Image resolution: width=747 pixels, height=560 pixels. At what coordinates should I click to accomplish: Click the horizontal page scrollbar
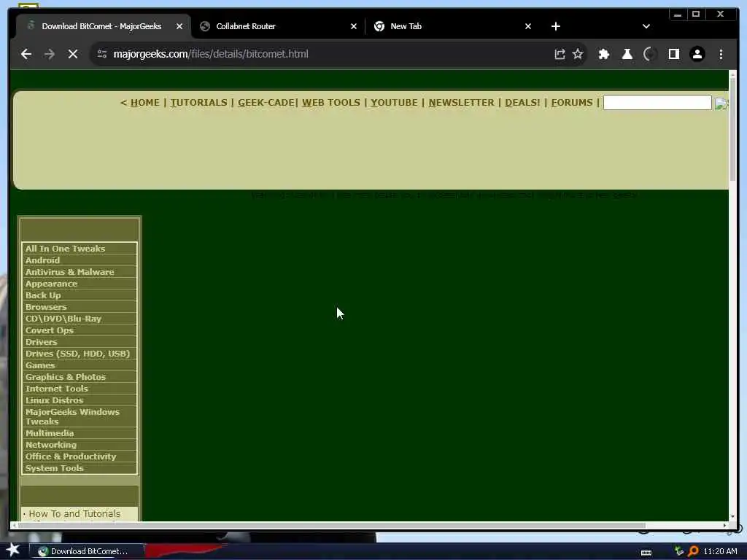click(x=332, y=526)
